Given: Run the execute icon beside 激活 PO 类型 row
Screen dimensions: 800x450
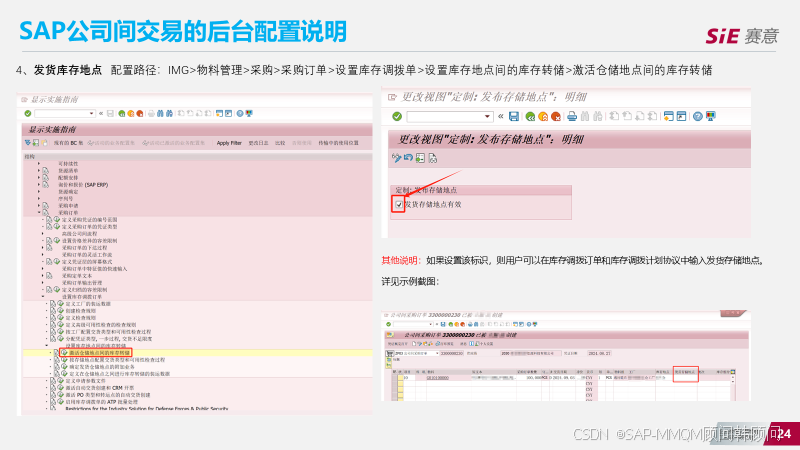Looking at the screenshot, I should click(x=61, y=395).
